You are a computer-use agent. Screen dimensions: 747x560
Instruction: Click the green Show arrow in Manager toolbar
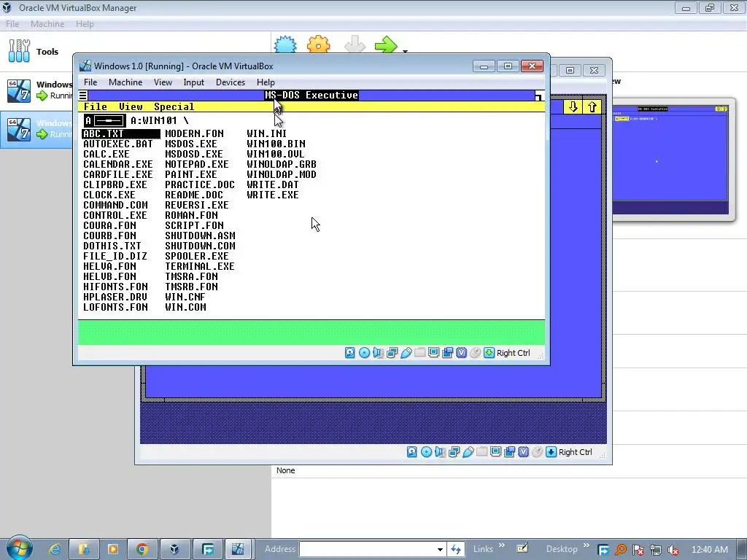click(x=386, y=44)
